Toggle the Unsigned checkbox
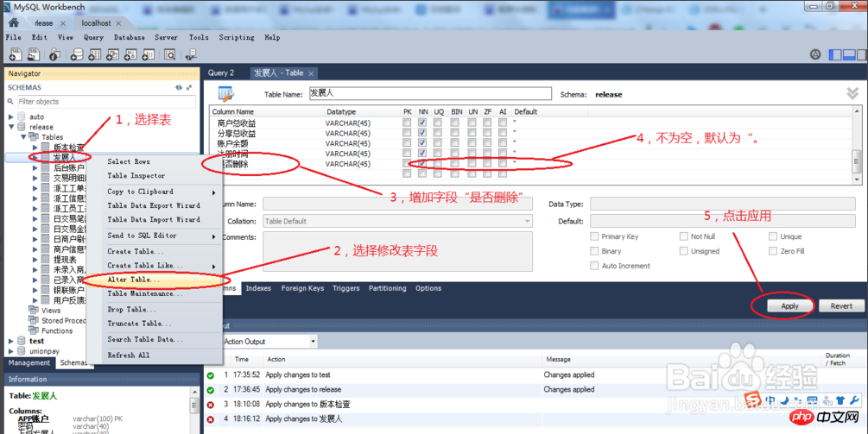868x434 pixels. (684, 251)
